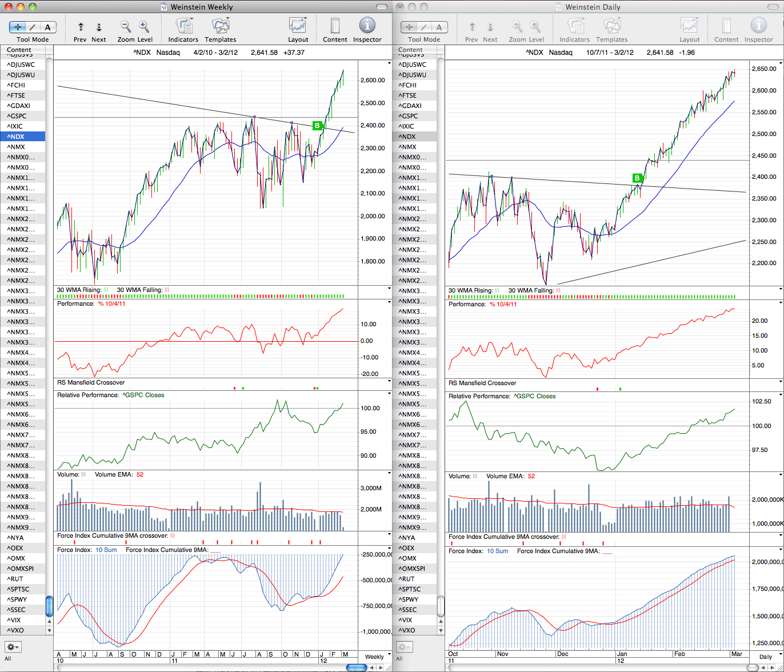Viewport: 784px width, 672px height.
Task: Click green B buy marker on daily chart
Action: coord(637,178)
